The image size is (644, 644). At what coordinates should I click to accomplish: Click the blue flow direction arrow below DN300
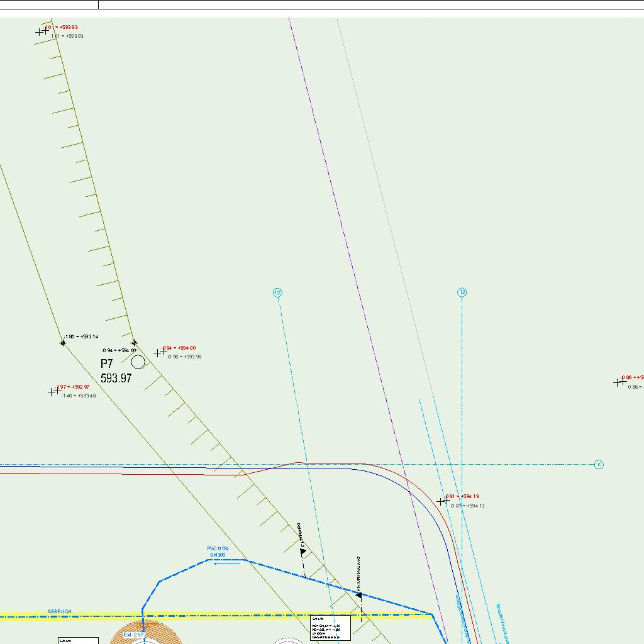226,563
